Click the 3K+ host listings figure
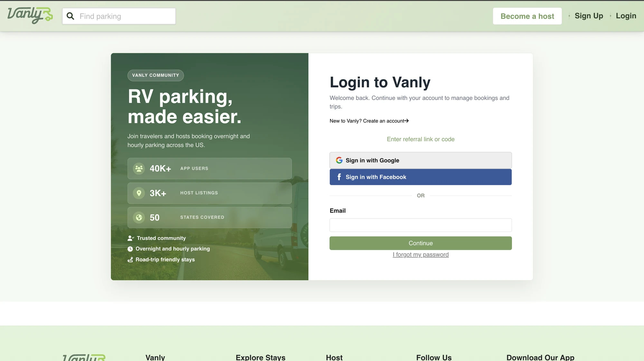Viewport: 644px width, 361px height. [x=158, y=193]
